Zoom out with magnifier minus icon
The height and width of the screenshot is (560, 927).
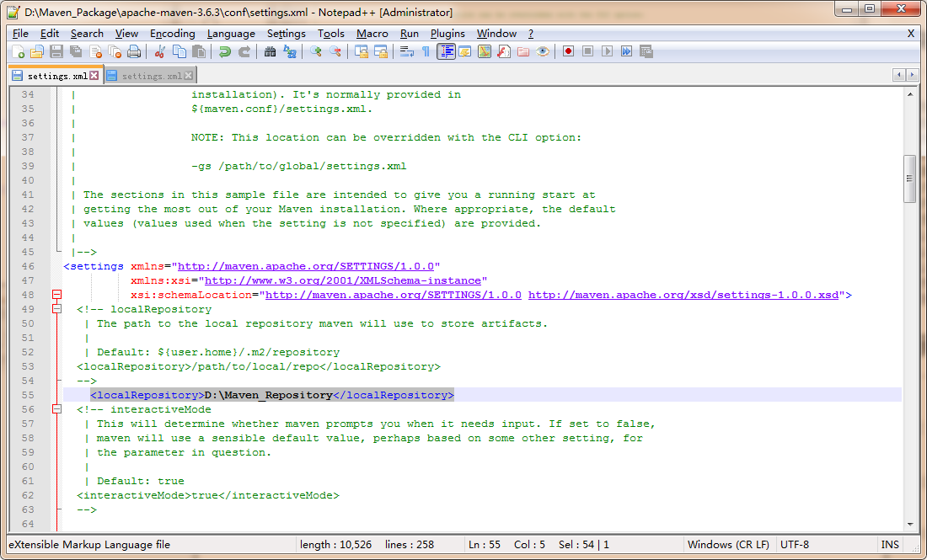pos(335,52)
